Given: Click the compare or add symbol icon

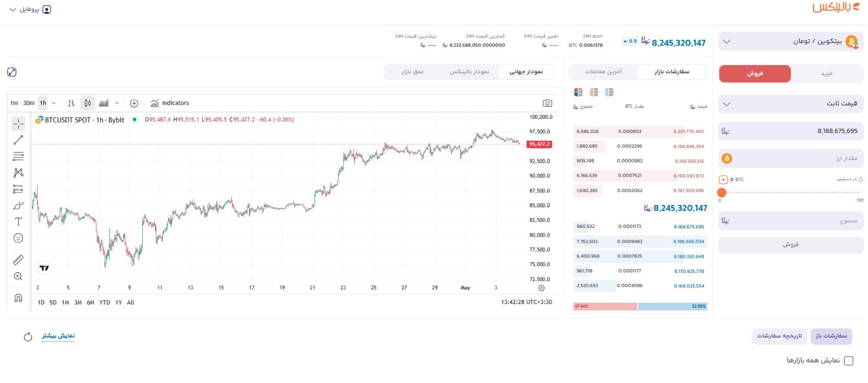Looking at the screenshot, I should click(134, 103).
